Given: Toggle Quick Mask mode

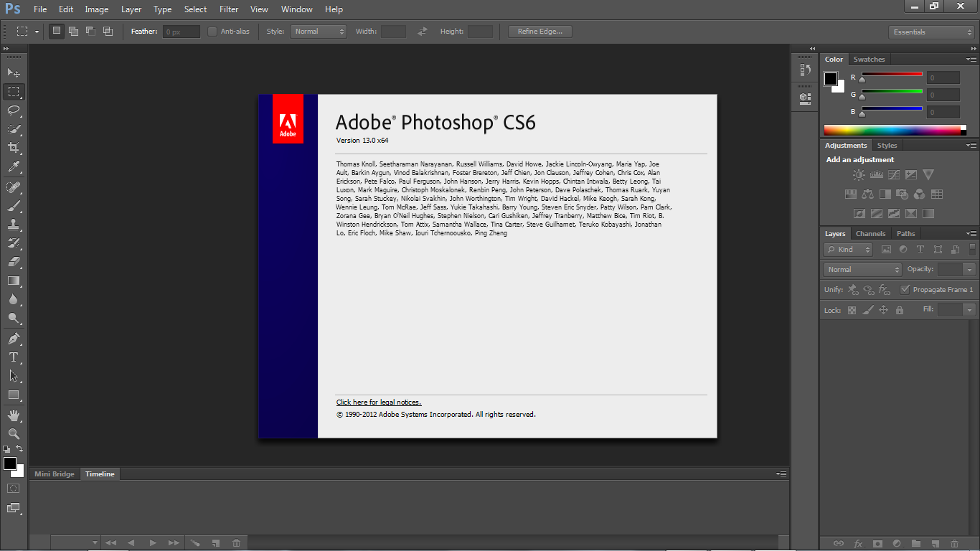Looking at the screenshot, I should (x=14, y=488).
